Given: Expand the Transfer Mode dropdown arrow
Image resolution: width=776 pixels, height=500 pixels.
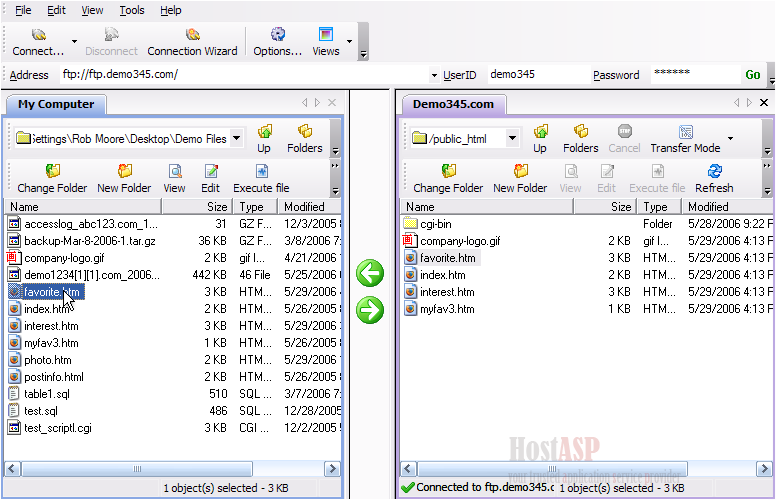Looking at the screenshot, I should click(730, 139).
